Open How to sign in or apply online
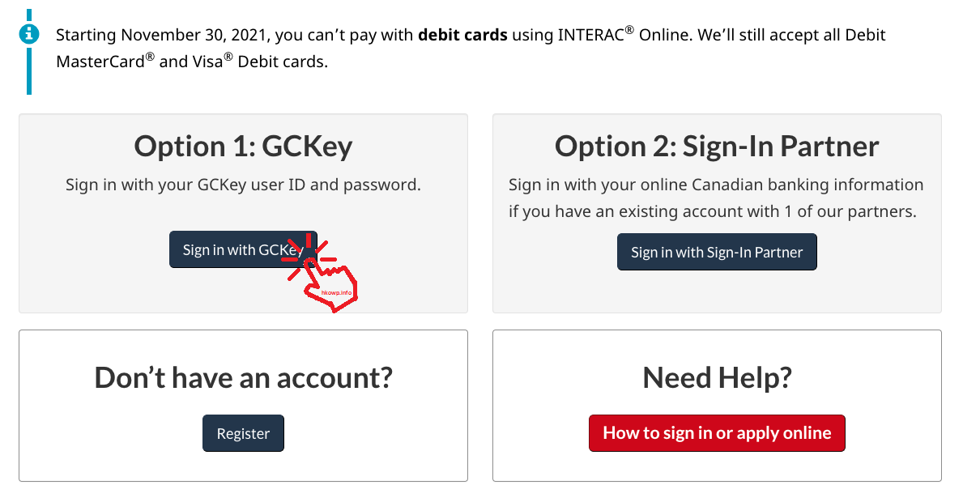The image size is (980, 502). click(717, 433)
